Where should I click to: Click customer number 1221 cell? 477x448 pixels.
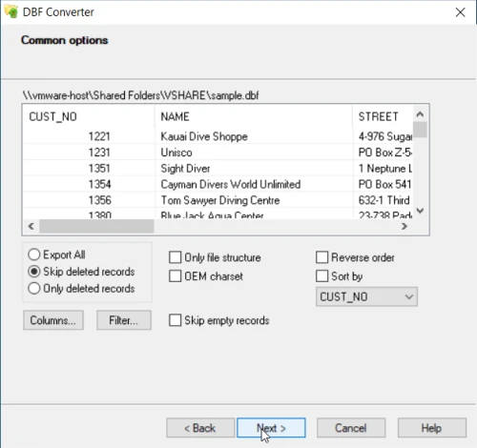pyautogui.click(x=89, y=136)
